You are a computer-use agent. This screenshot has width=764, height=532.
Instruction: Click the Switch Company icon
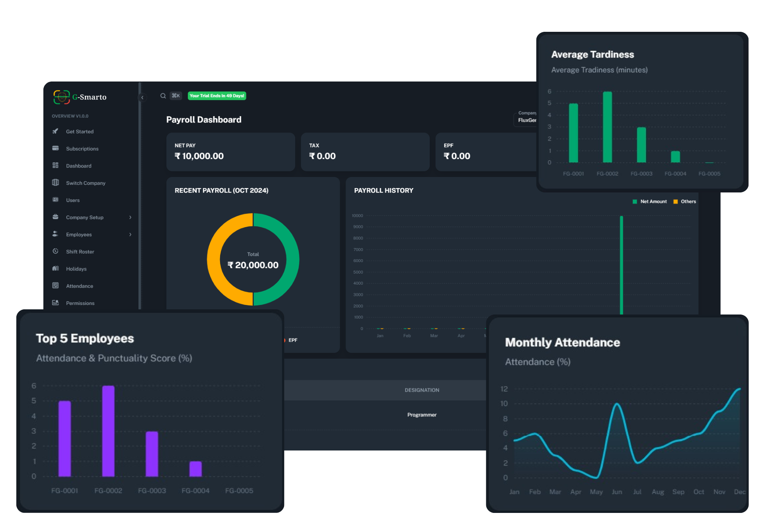tap(55, 183)
